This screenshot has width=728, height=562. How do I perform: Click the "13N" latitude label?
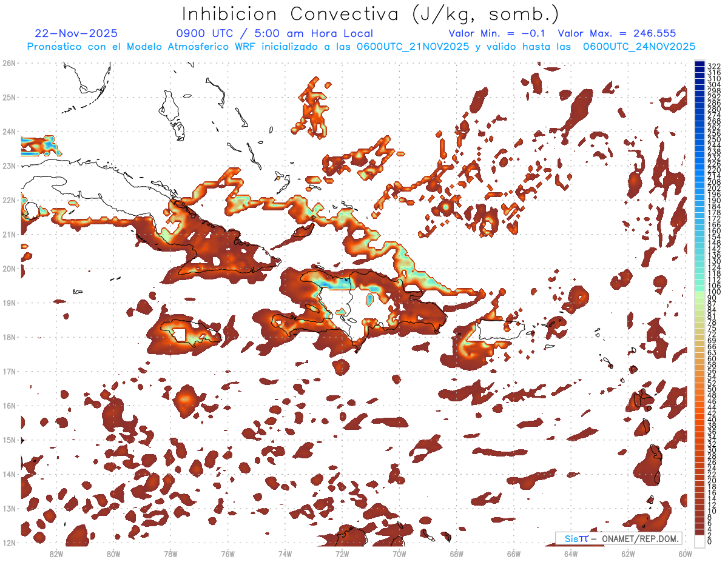click(x=9, y=508)
